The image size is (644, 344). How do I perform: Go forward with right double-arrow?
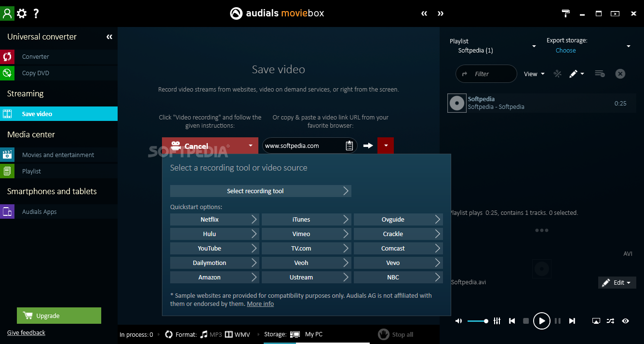point(441,13)
